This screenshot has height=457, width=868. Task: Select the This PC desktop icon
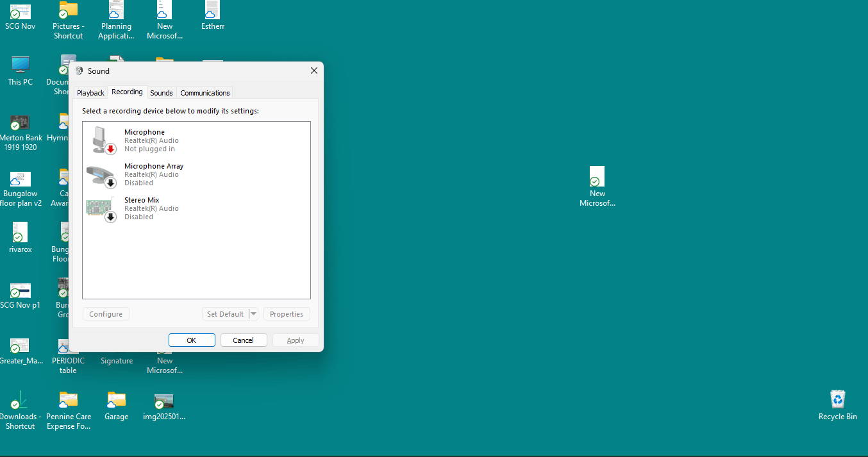click(x=20, y=64)
